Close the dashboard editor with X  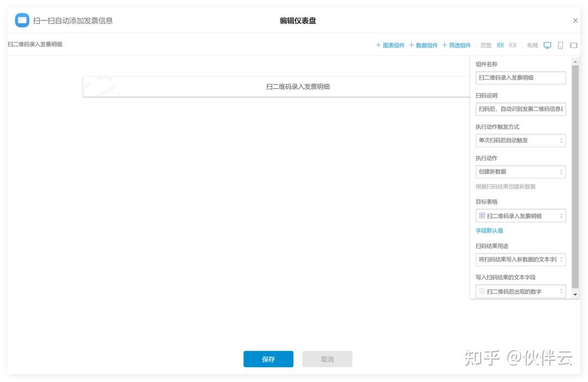[575, 21]
